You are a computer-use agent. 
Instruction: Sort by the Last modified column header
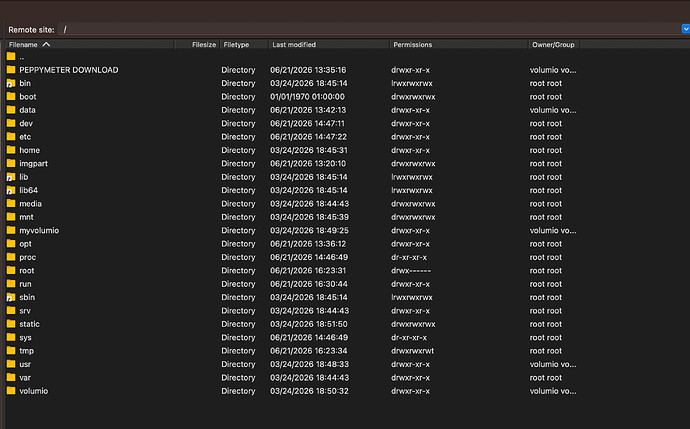[x=329, y=44]
